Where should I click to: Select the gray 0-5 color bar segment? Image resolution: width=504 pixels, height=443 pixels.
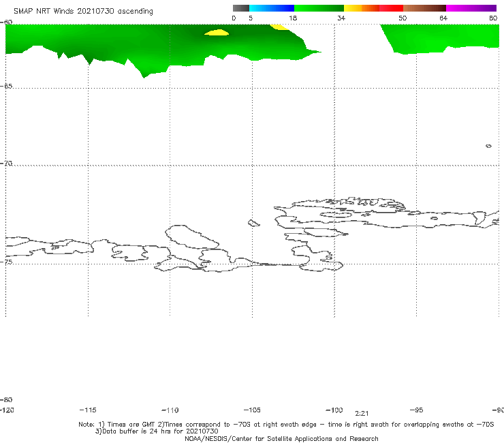pos(240,8)
